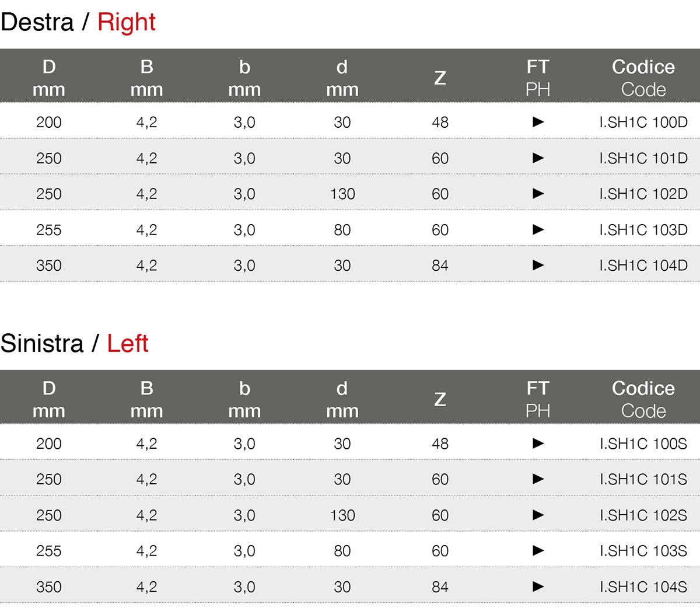Click the FT PH header in Left table
700x611 pixels.
tap(538, 399)
